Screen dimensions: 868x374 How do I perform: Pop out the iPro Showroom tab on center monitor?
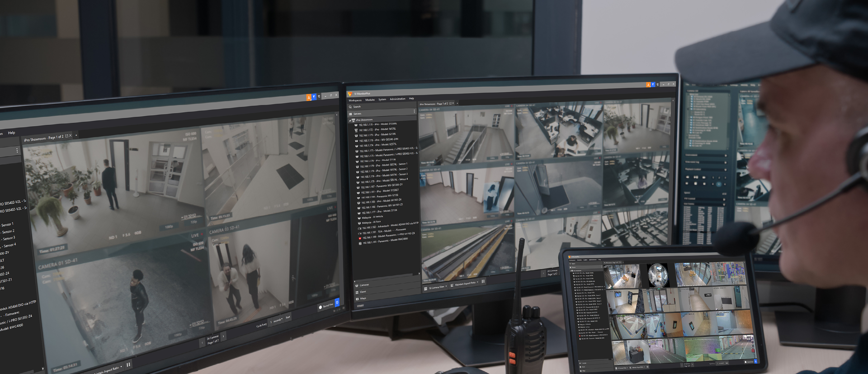(450, 104)
